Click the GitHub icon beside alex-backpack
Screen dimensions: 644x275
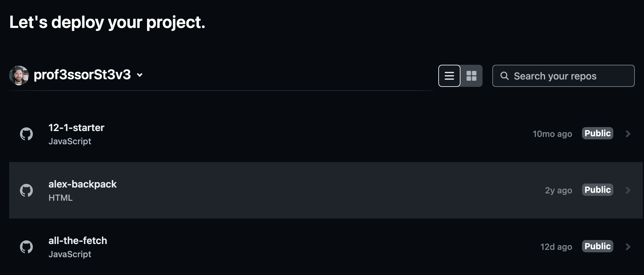coord(27,190)
